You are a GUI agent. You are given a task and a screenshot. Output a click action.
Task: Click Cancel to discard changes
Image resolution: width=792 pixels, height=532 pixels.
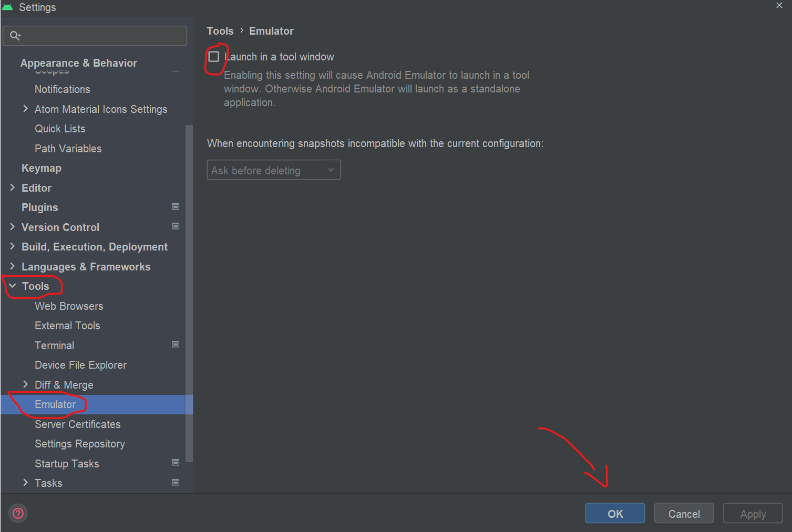(x=684, y=513)
